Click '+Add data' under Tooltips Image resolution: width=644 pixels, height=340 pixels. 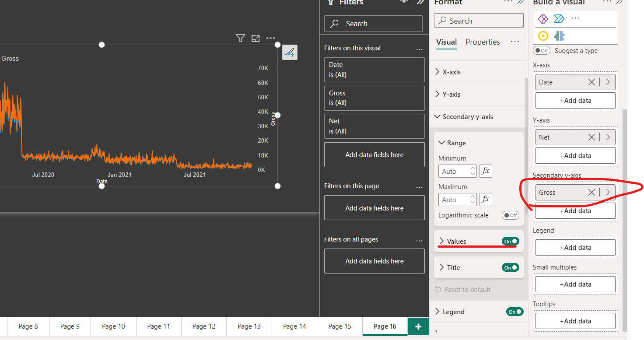pos(575,321)
